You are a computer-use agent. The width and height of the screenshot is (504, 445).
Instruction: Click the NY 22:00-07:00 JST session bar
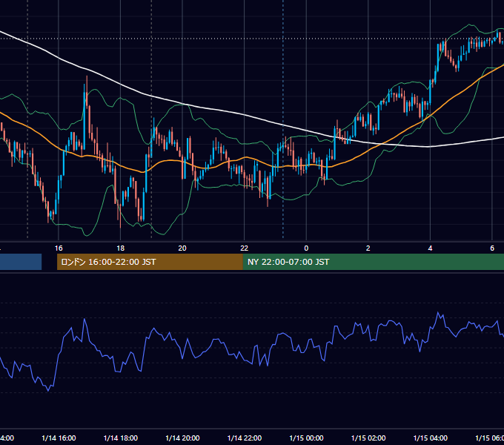373,262
